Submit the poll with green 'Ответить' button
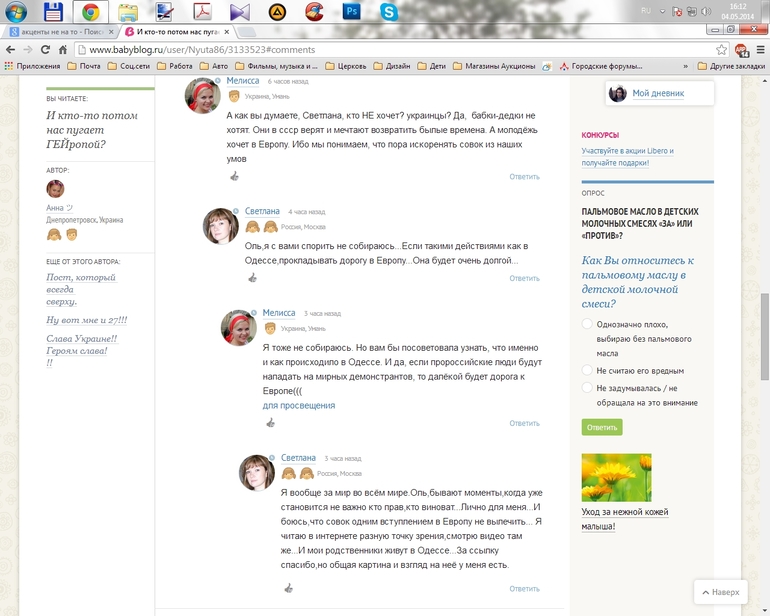 point(602,427)
